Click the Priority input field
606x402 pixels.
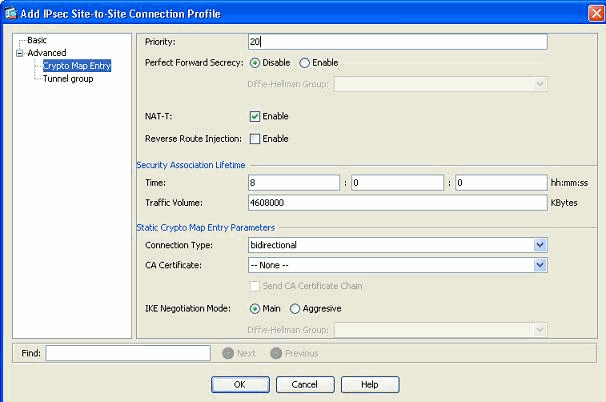point(396,42)
